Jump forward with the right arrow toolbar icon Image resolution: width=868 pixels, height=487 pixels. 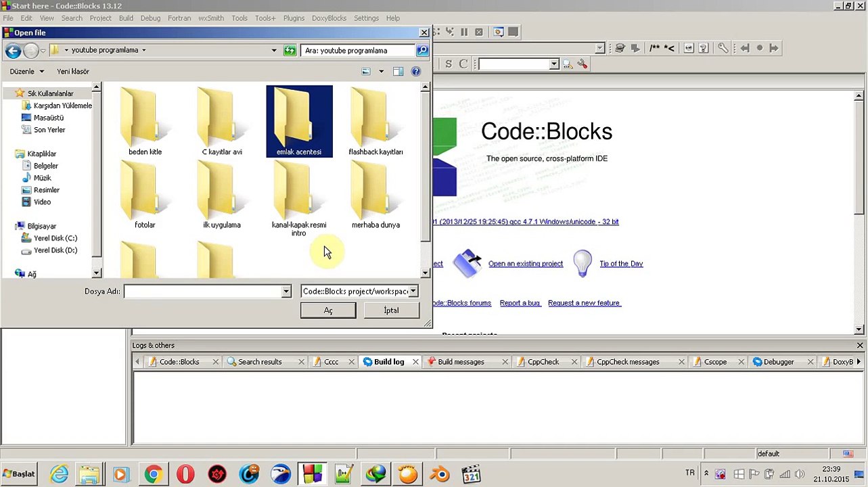774,48
